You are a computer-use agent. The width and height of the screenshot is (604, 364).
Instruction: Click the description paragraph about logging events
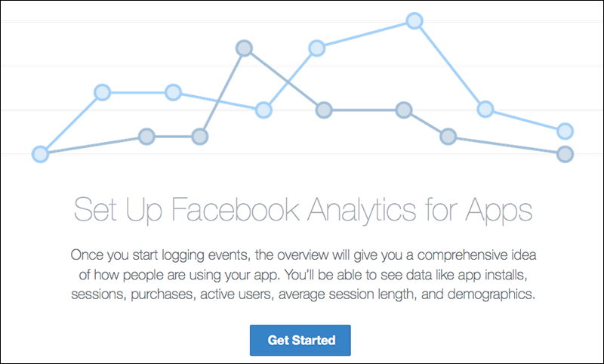304,275
